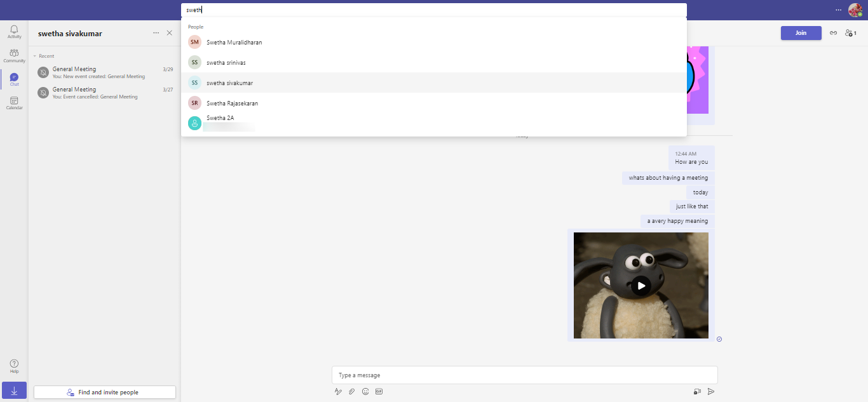
Task: Show participants icon with count 1
Action: click(850, 33)
